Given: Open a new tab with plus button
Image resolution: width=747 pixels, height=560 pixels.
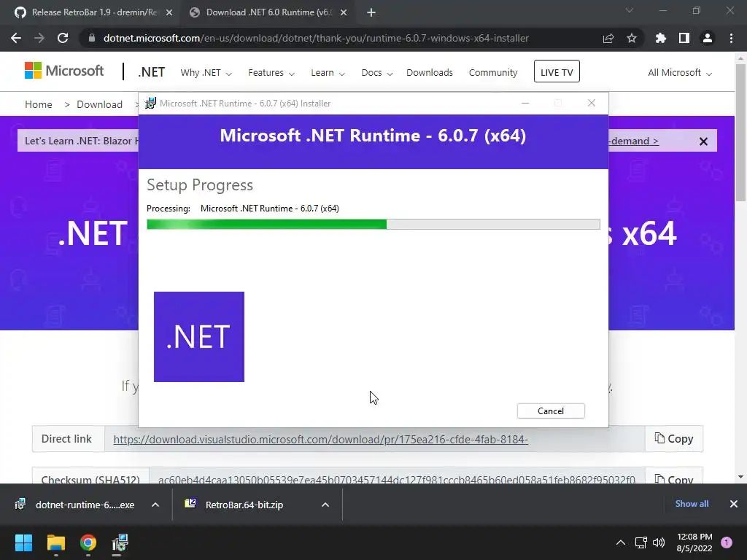Looking at the screenshot, I should [371, 12].
